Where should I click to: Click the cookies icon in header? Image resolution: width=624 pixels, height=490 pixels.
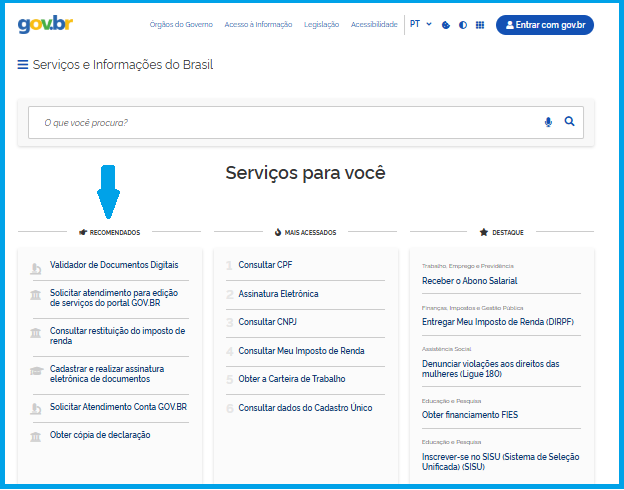tap(446, 25)
